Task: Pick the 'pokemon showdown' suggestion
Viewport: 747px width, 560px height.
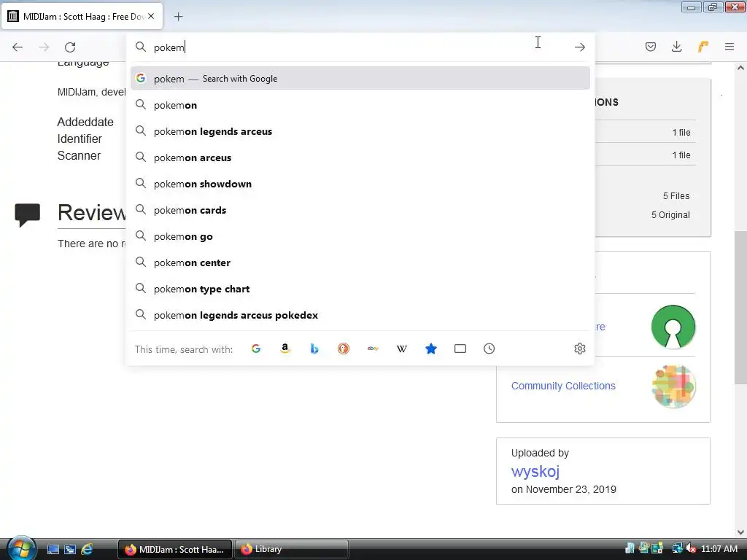Action: point(360,184)
